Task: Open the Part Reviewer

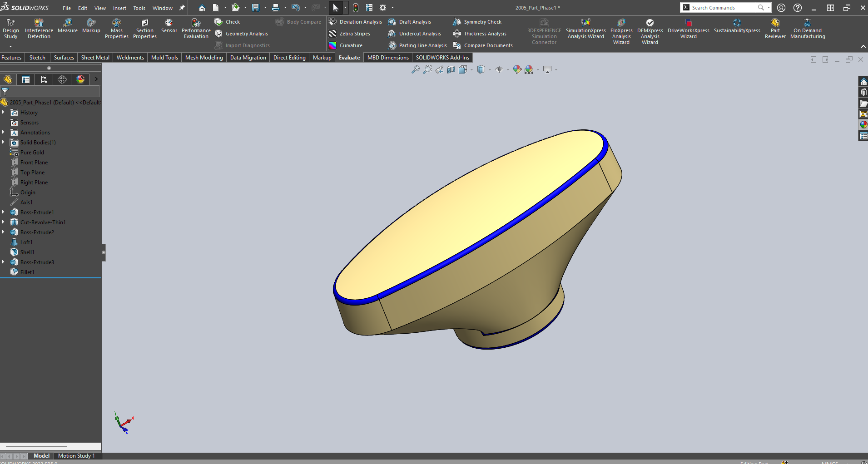Action: click(775, 29)
